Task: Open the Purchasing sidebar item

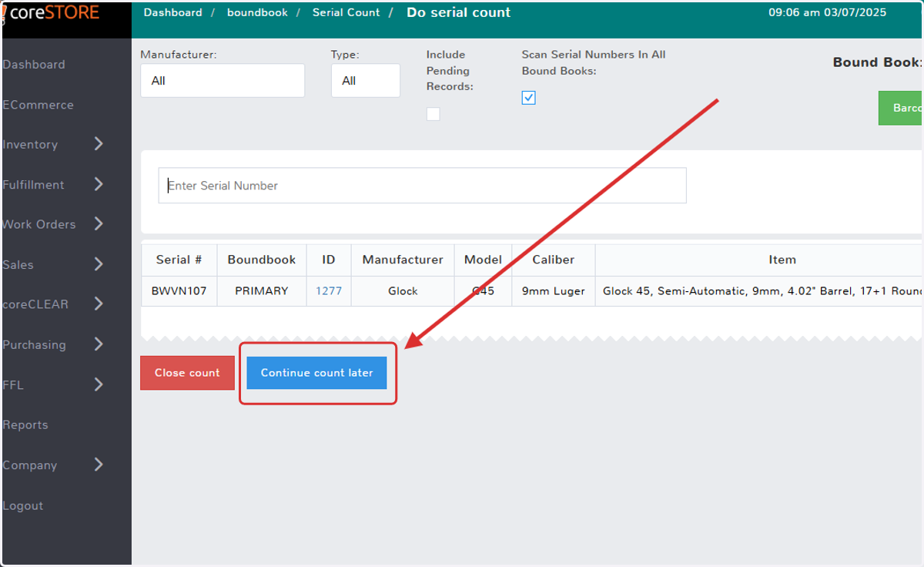Action: point(34,345)
